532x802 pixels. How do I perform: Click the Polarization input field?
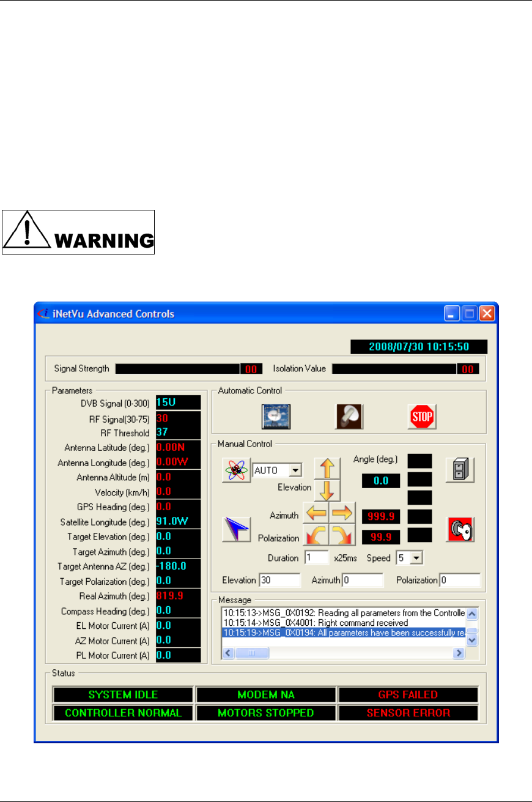tap(460, 580)
